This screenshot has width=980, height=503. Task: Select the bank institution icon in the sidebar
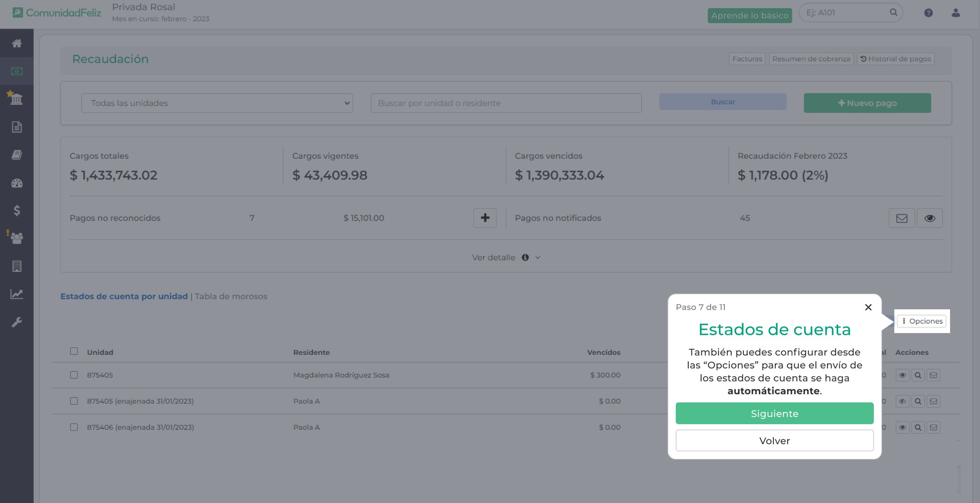pos(17,99)
